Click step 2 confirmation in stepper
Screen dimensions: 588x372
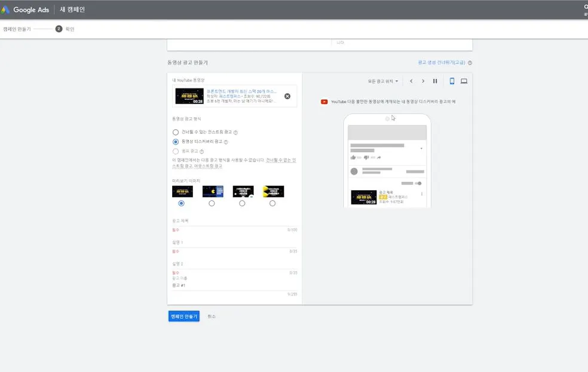[65, 29]
